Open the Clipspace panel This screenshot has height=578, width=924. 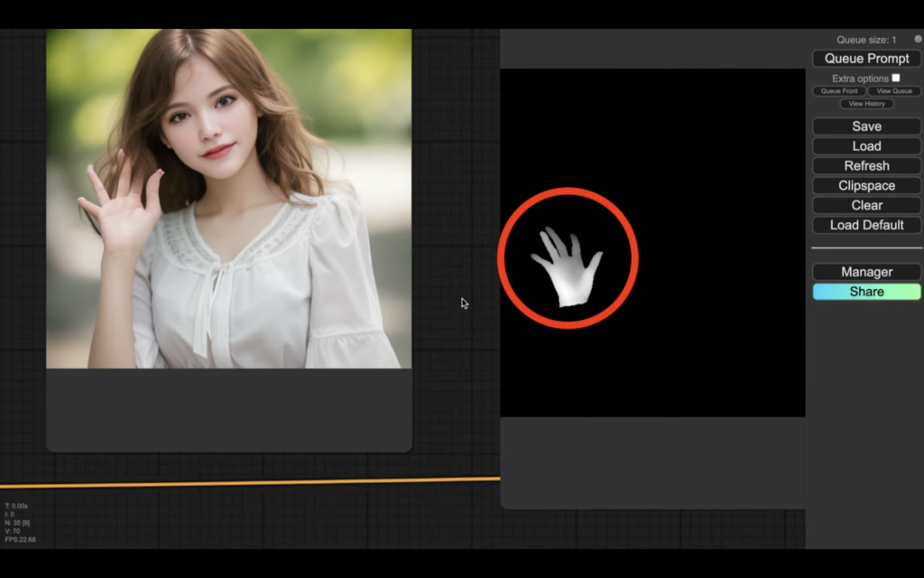866,186
